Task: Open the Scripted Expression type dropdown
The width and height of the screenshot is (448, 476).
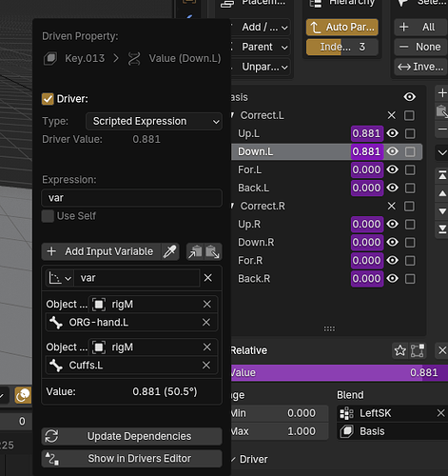Action: click(154, 121)
